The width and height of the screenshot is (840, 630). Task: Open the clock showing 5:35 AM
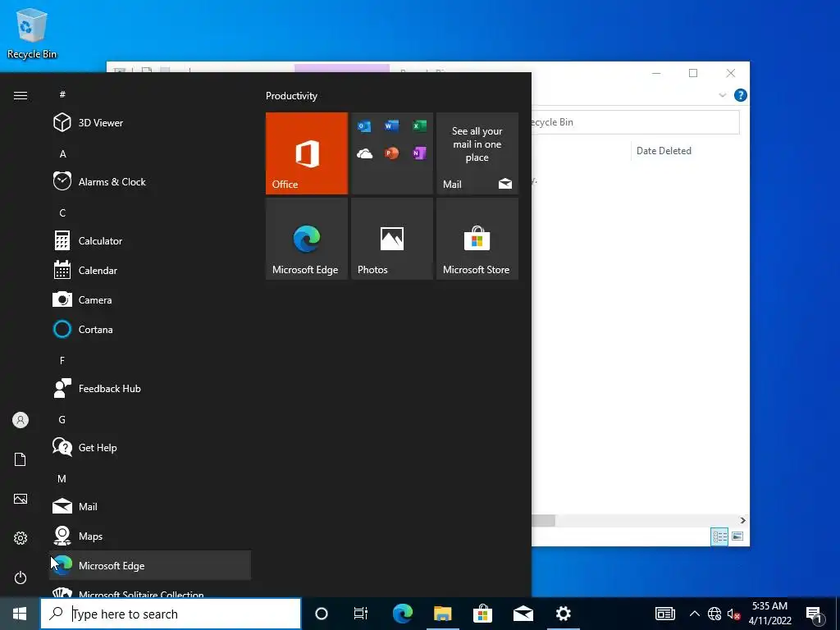(769, 614)
